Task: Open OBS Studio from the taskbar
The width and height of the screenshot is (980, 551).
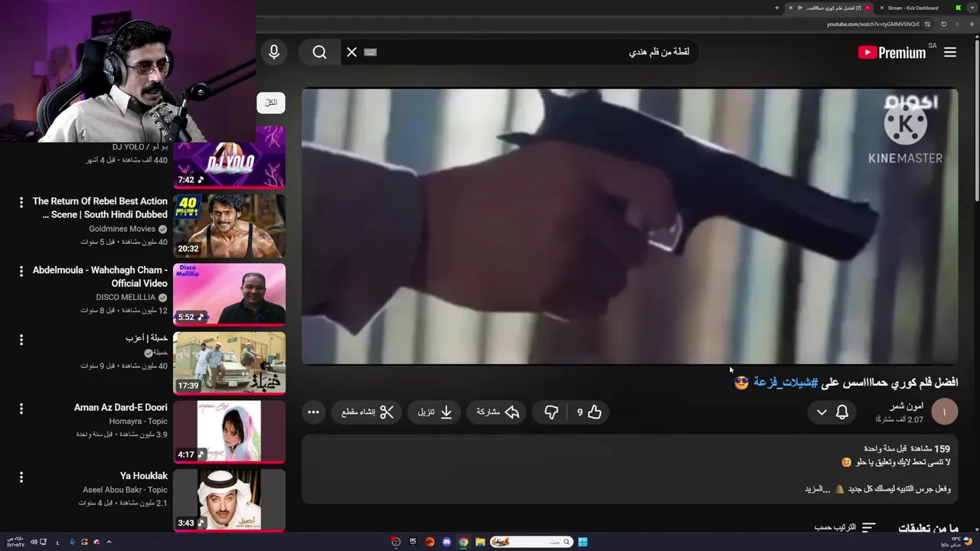Action: coord(396,542)
